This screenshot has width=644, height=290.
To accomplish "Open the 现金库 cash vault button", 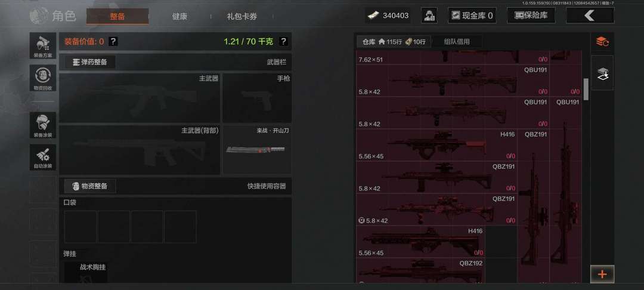I will (x=472, y=16).
